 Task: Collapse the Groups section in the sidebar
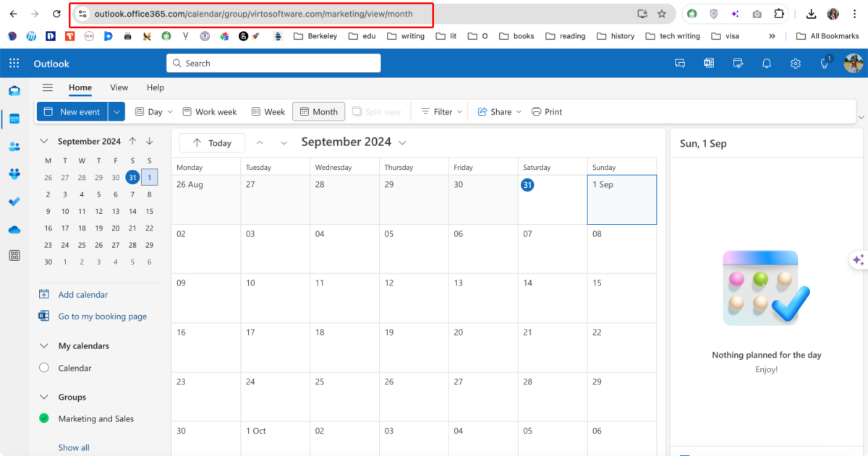pos(44,397)
